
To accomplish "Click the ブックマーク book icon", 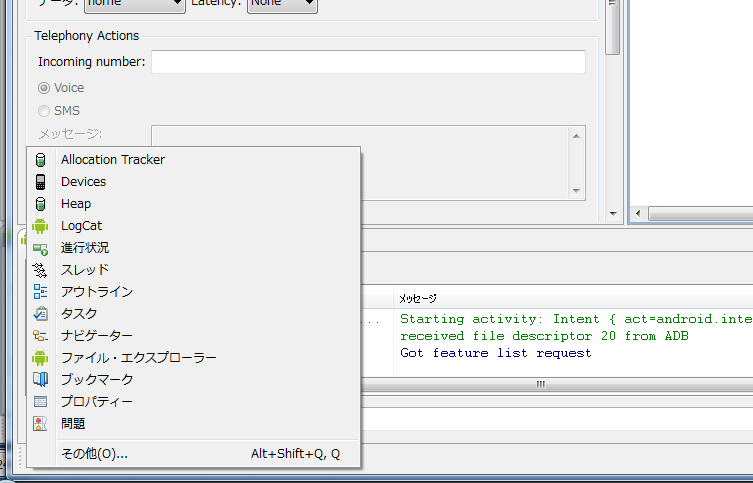I will tap(40, 379).
